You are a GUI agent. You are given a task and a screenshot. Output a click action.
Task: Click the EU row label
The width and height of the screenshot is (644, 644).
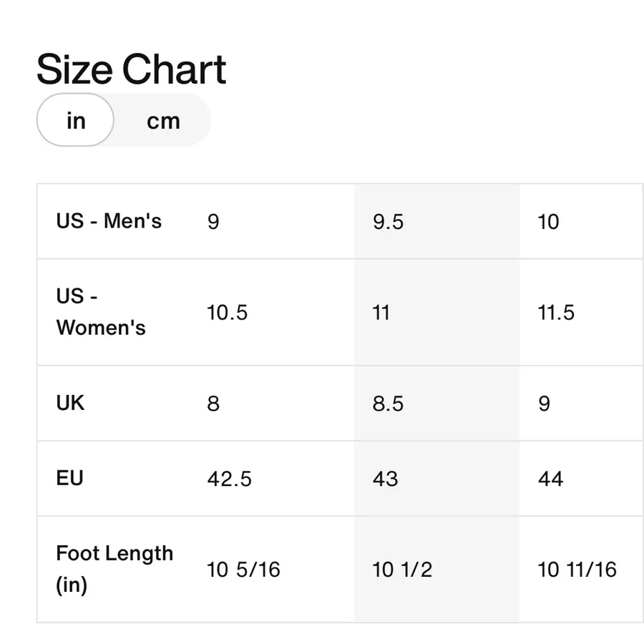click(70, 478)
